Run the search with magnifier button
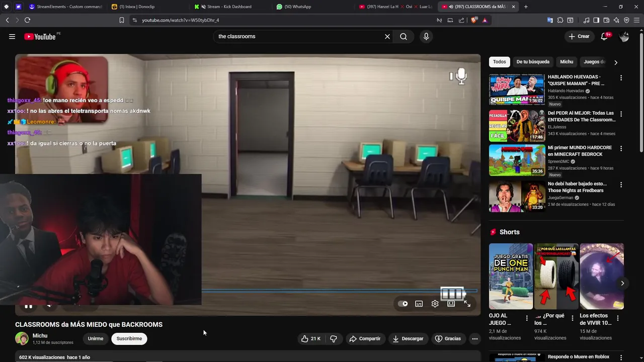644x362 pixels. pyautogui.click(x=404, y=36)
